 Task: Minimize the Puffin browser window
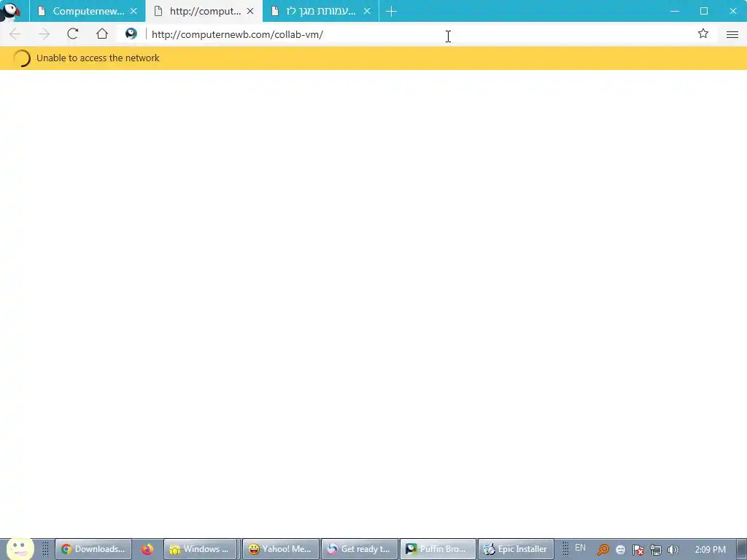pos(675,11)
